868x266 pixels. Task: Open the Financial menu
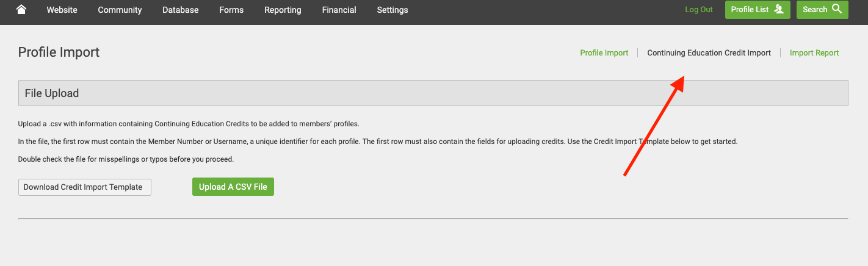(x=339, y=10)
